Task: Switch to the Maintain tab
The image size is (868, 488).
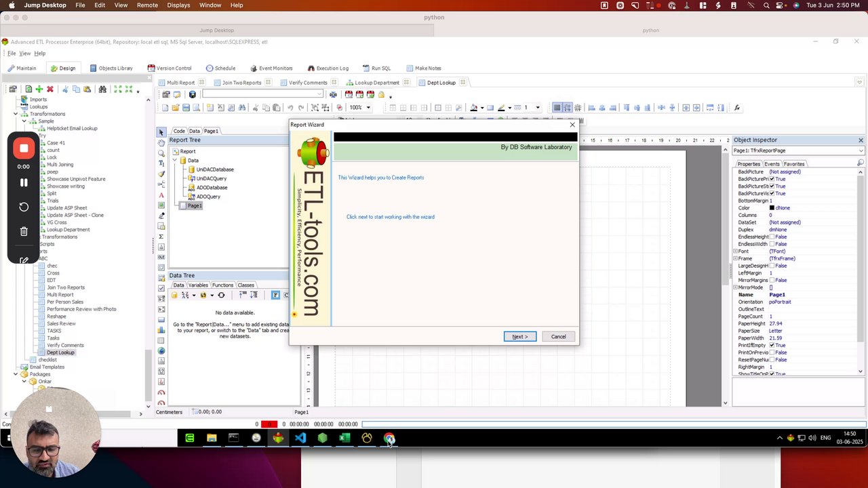Action: 22,68
